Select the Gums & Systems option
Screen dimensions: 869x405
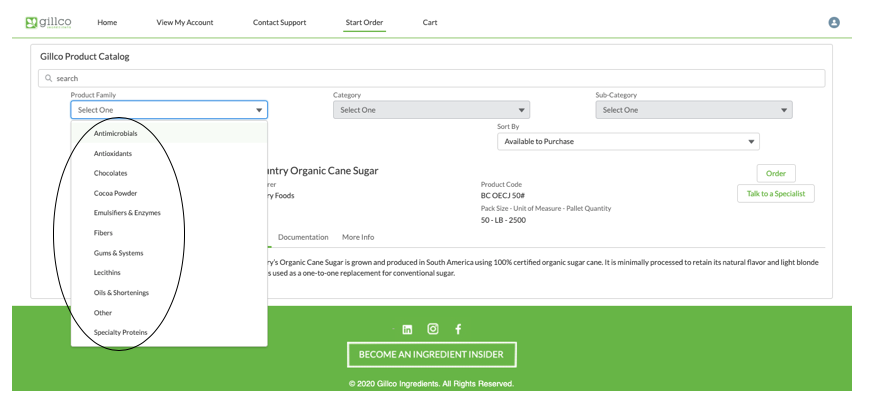(x=169, y=253)
